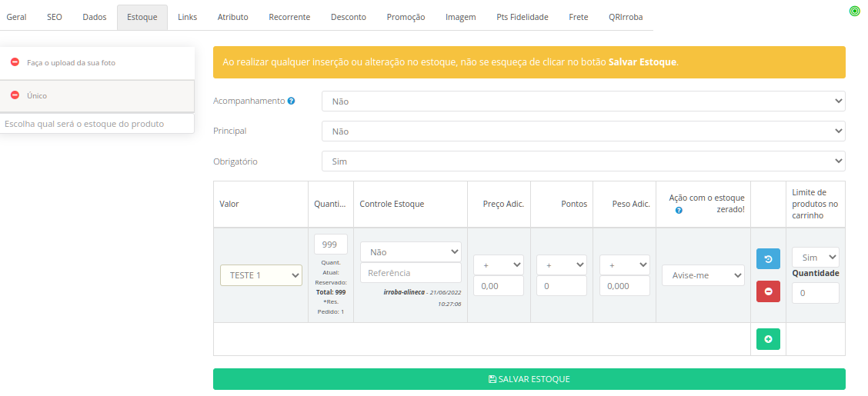Viewport: 868px width, 396px height.
Task: Open the Obrigatório dropdown set to Sim
Action: pos(583,161)
